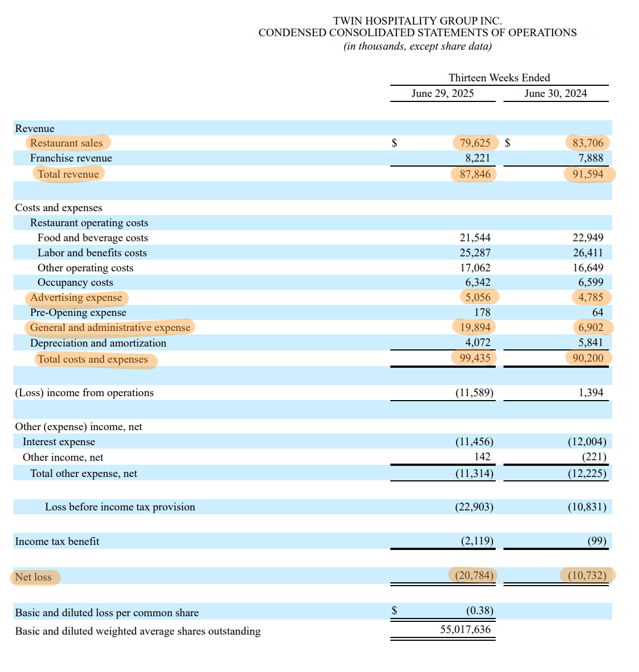Select the highlighted Restaurant sales label
Screen dimensions: 639x672
pos(67,143)
